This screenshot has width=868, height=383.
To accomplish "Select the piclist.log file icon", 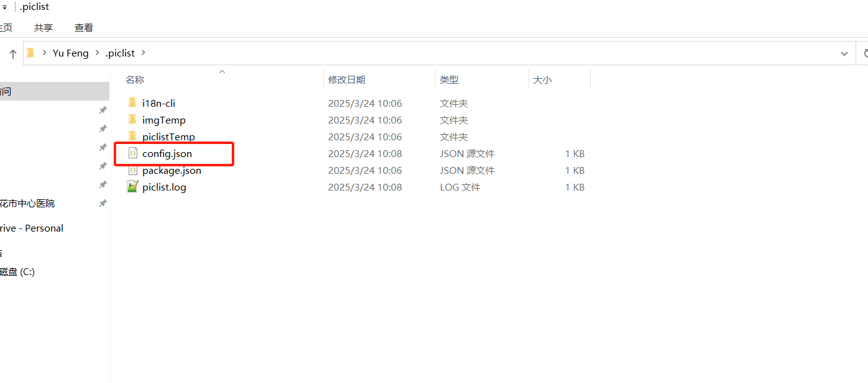I will pos(132,187).
